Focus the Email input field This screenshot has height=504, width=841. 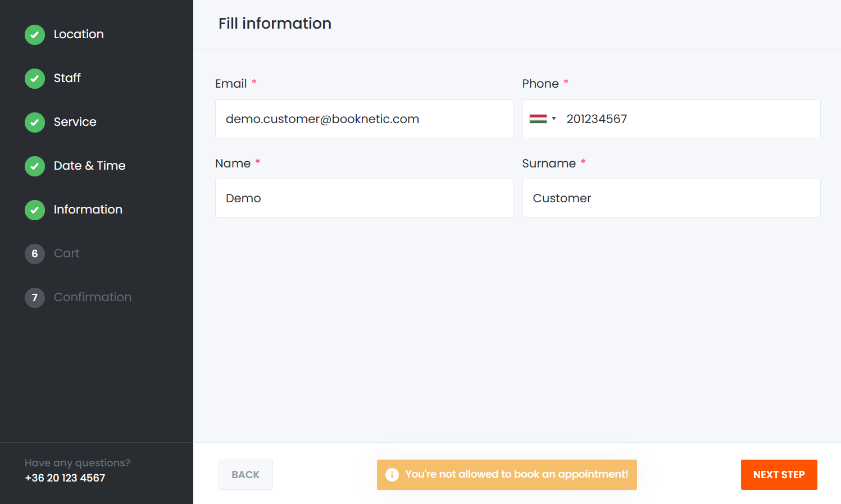pyautogui.click(x=364, y=119)
